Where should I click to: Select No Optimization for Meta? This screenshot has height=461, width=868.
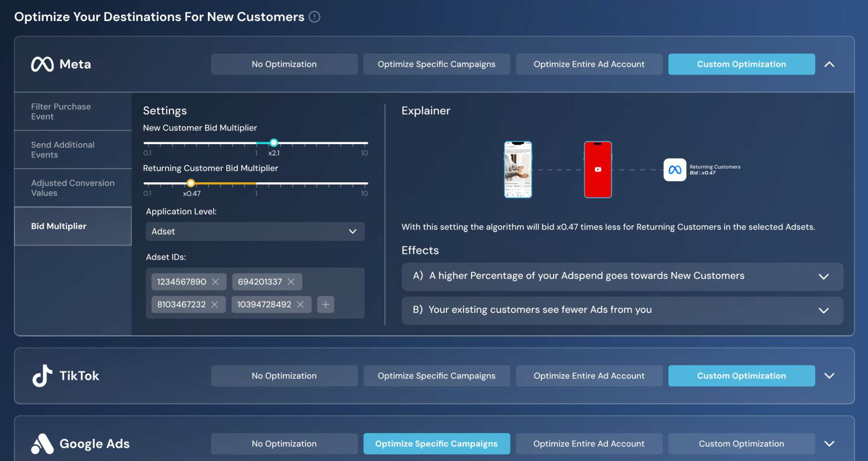tap(284, 64)
